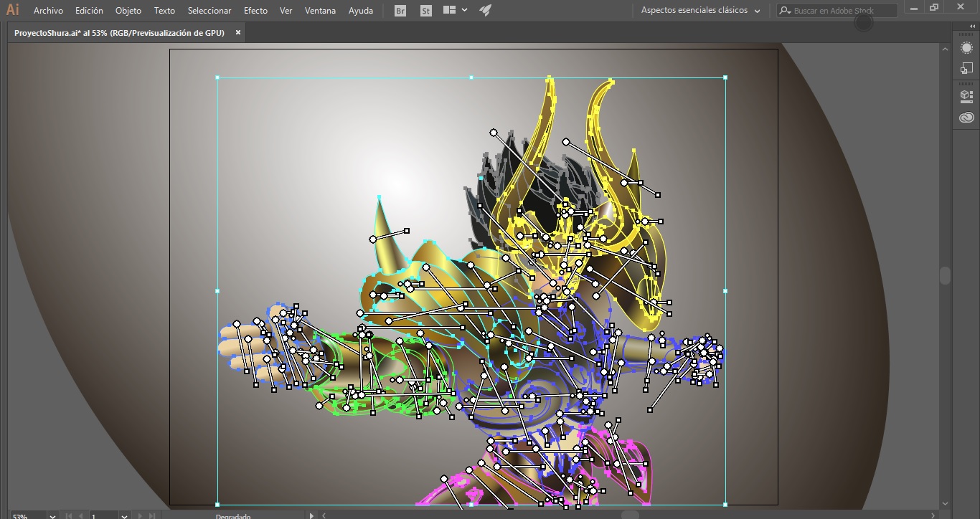
Task: Open the Libraries panel icon
Action: click(966, 95)
